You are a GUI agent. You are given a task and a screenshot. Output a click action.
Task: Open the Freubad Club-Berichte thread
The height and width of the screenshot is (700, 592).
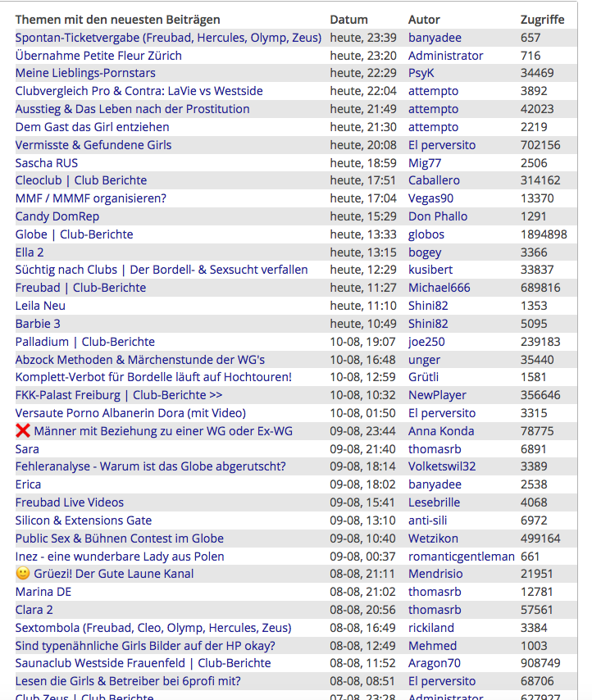(80, 288)
